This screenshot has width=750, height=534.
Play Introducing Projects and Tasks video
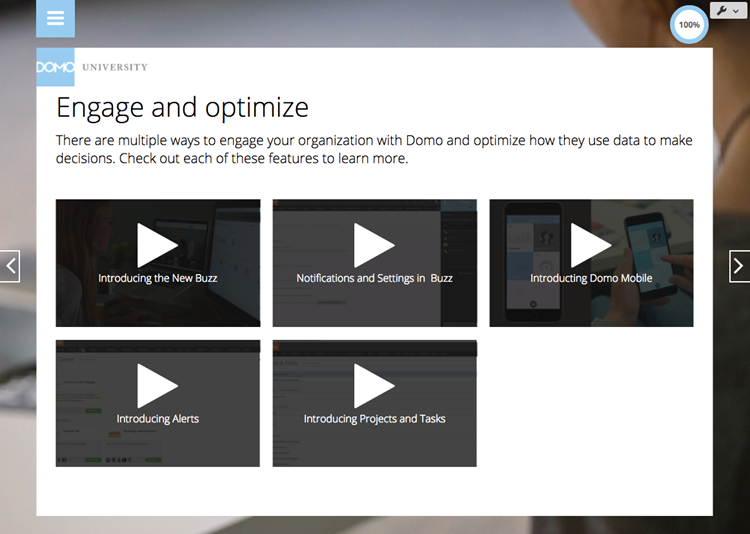(374, 386)
